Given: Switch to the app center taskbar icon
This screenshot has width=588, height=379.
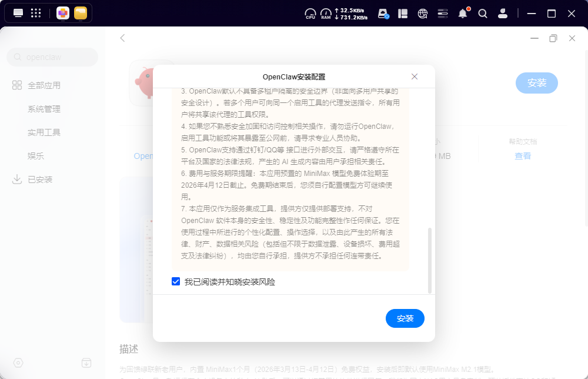Looking at the screenshot, I should coord(63,14).
